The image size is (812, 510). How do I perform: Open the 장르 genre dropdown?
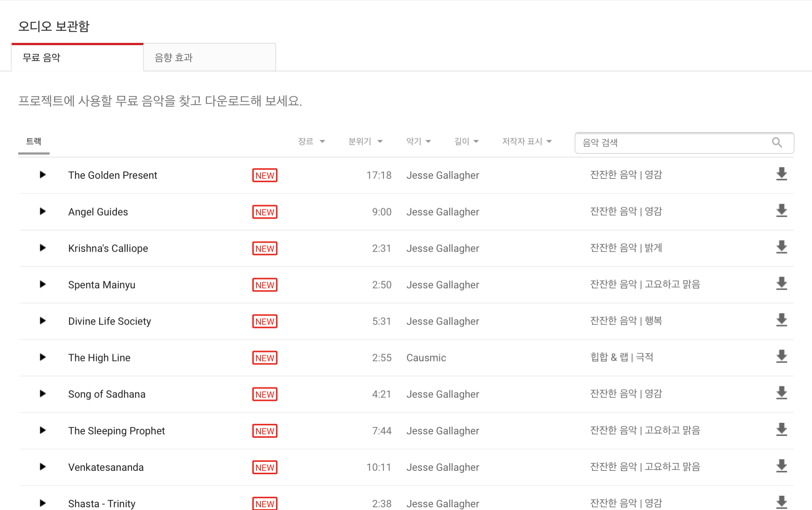tap(311, 141)
